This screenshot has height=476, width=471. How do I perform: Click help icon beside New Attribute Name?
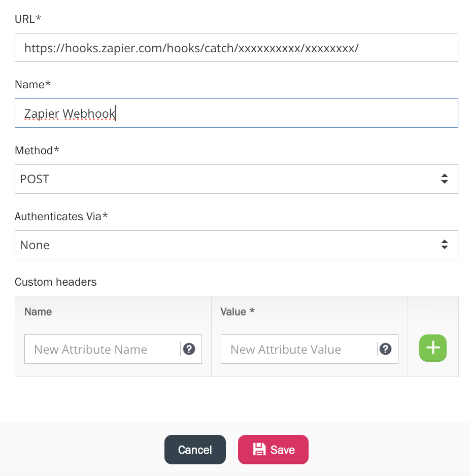pyautogui.click(x=189, y=349)
